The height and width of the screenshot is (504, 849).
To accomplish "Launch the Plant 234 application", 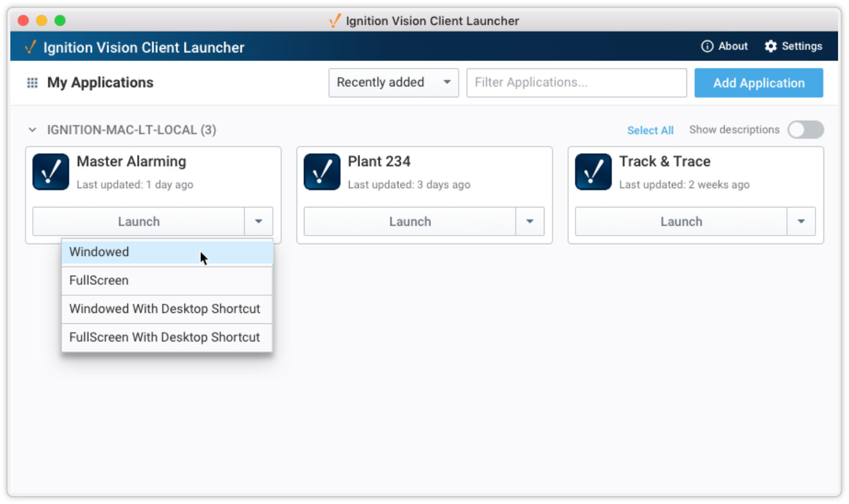I will point(409,222).
